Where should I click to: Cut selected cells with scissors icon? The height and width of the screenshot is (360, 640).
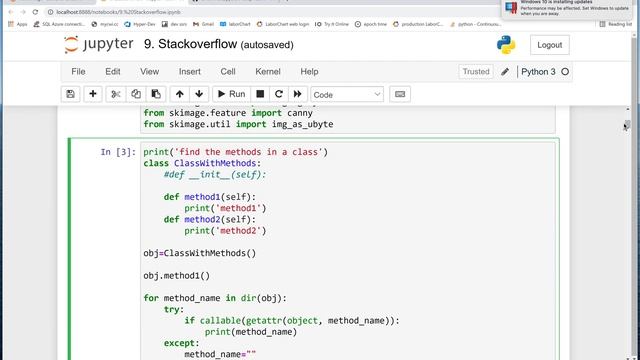tap(116, 94)
